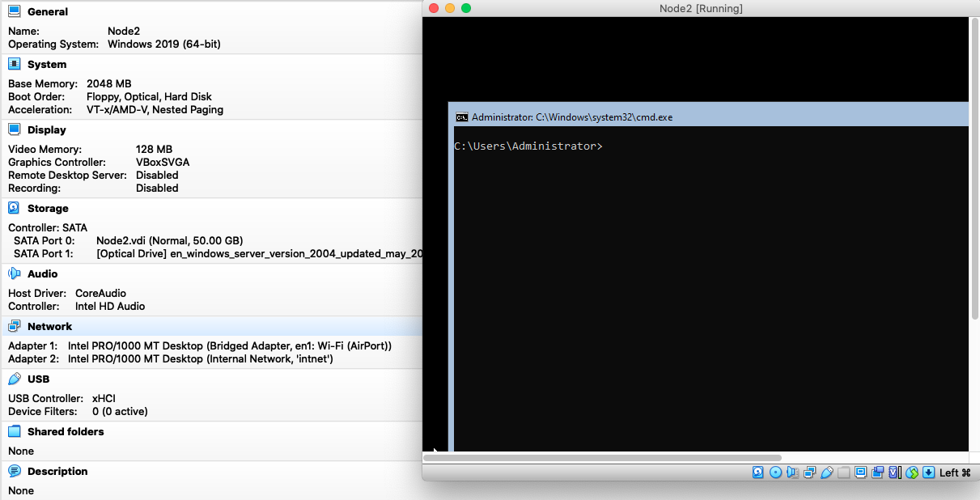The height and width of the screenshot is (500, 980).
Task: Click Adapter 1 Bridged Adapter Wi-Fi entry
Action: [230, 346]
